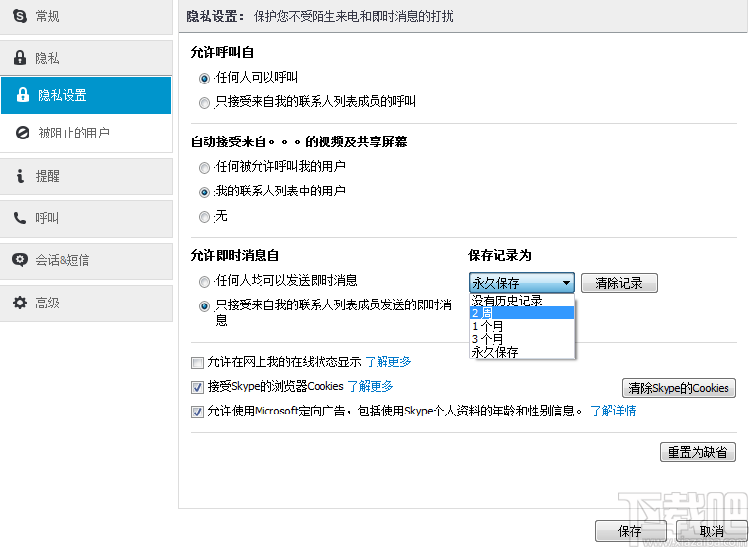The image size is (756, 552).
Task: Switch to the 呼叫 section
Action: pyautogui.click(x=87, y=219)
